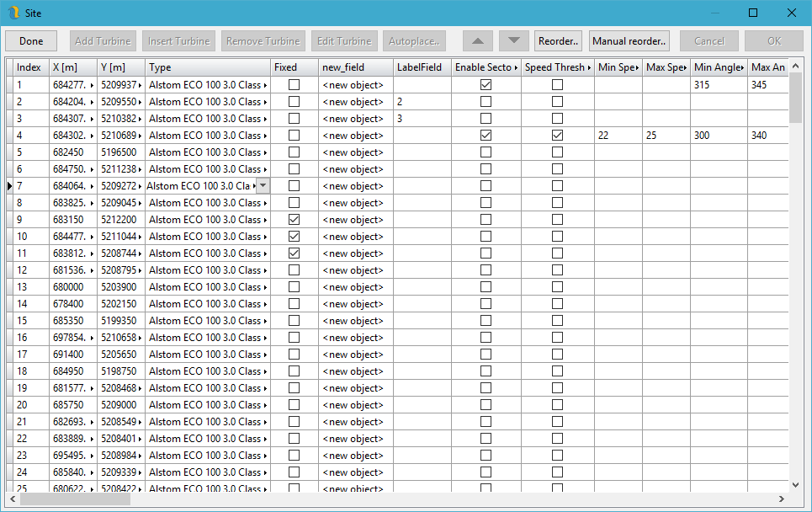The image size is (812, 512).
Task: Uncheck the Fixed checkbox for turbine 9
Action: tap(294, 219)
